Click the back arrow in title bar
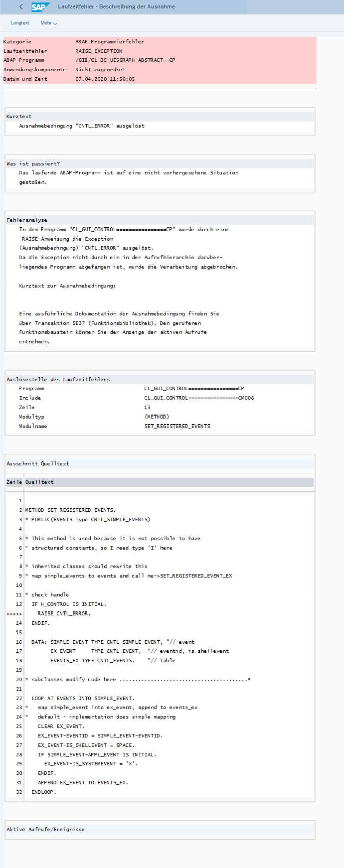Viewport: 344px width, 868px height. 21,7
